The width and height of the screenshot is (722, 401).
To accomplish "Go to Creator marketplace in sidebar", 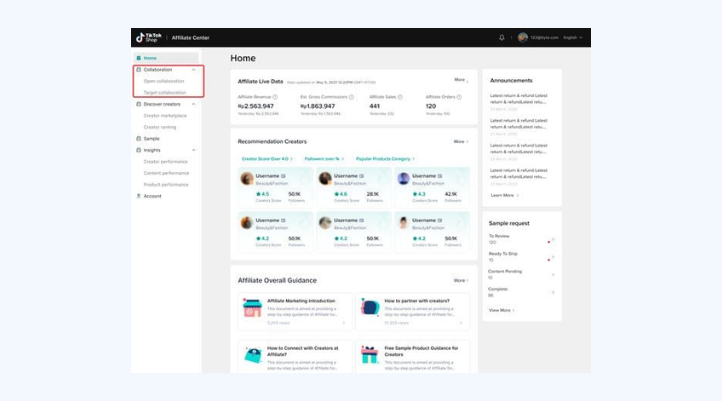I will tap(165, 115).
